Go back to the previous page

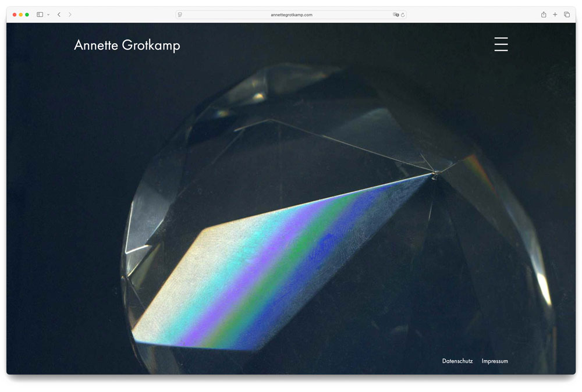(x=59, y=15)
